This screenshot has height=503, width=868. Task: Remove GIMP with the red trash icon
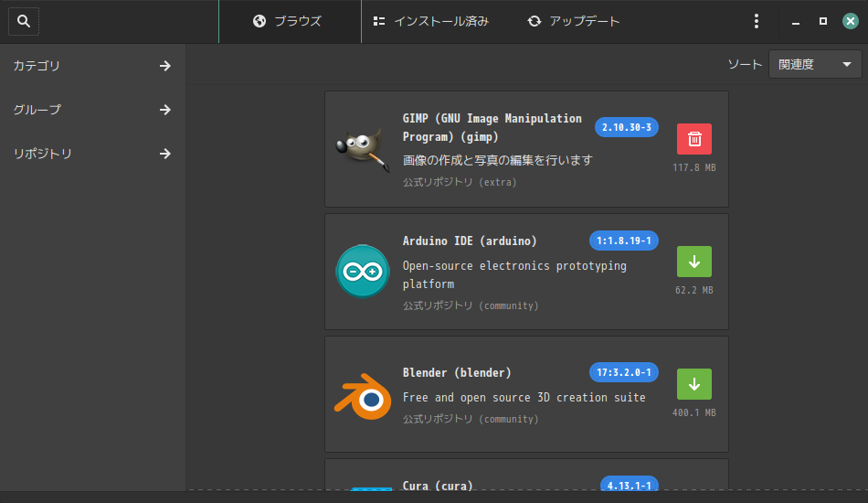694,139
